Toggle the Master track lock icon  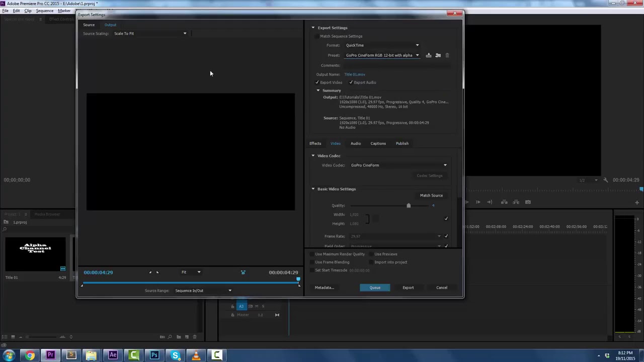232,315
